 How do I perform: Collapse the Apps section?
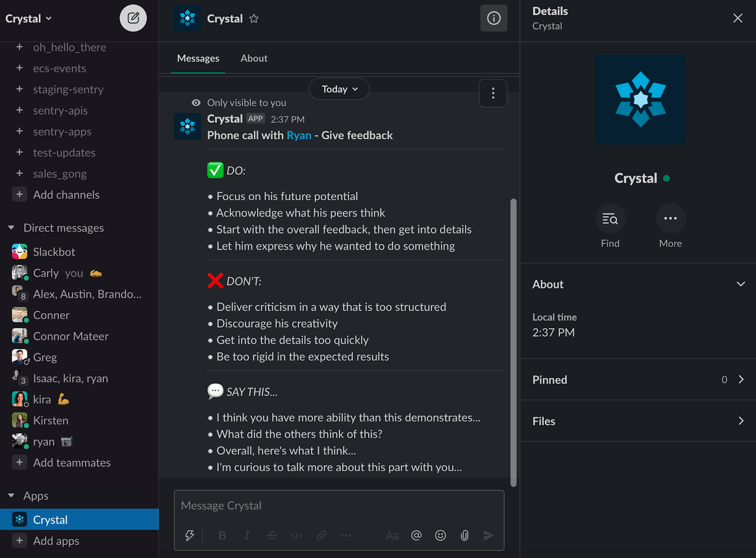pyautogui.click(x=11, y=496)
